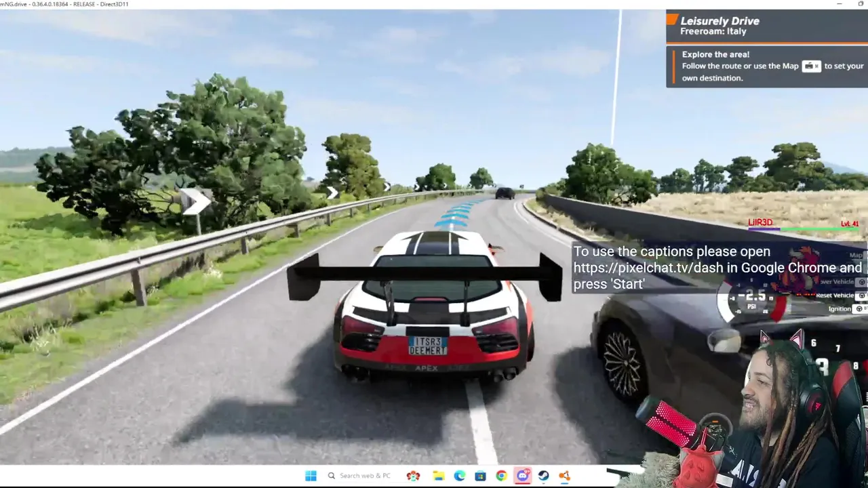Screen dimensions: 868x488
Task: Click the Map binding hint in HUD
Action: (x=856, y=256)
